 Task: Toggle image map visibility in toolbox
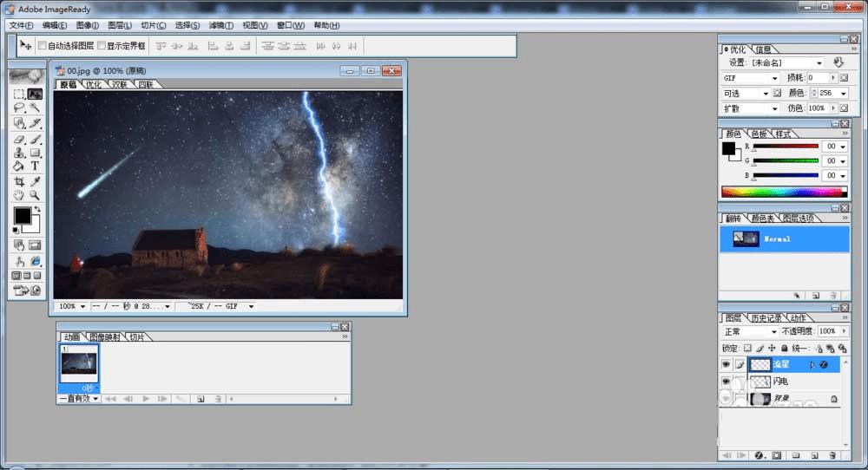[x=19, y=245]
